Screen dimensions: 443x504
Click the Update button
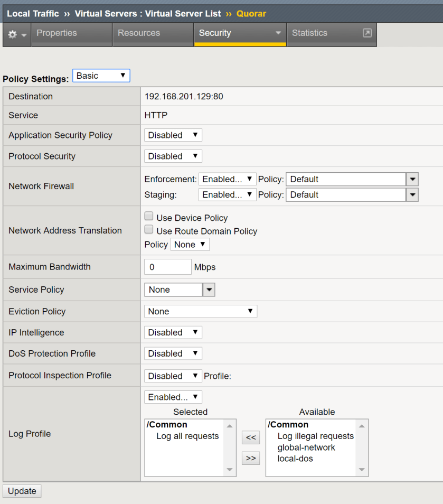22,491
